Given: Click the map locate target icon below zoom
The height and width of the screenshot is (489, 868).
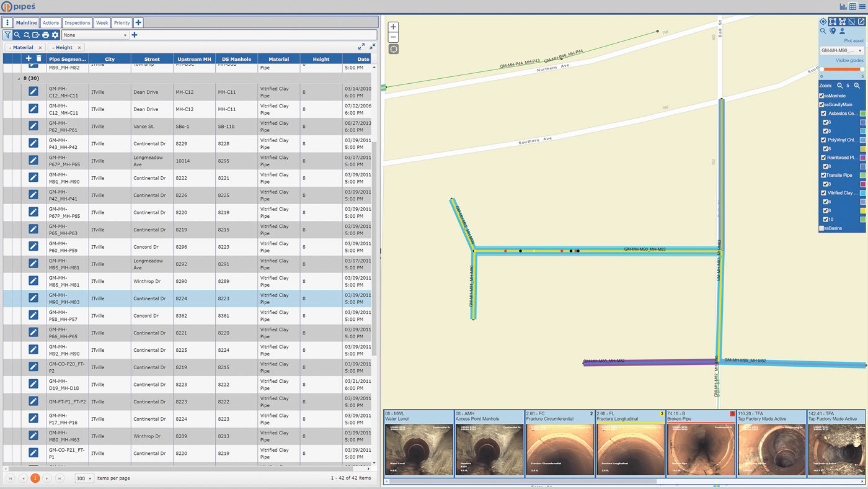Looking at the screenshot, I should [393, 49].
